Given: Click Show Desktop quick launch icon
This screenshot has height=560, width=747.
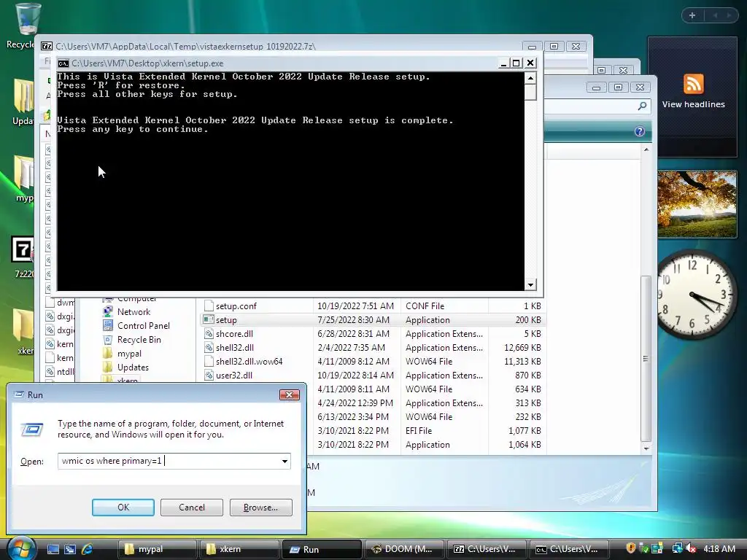Looking at the screenshot, I should [x=53, y=549].
